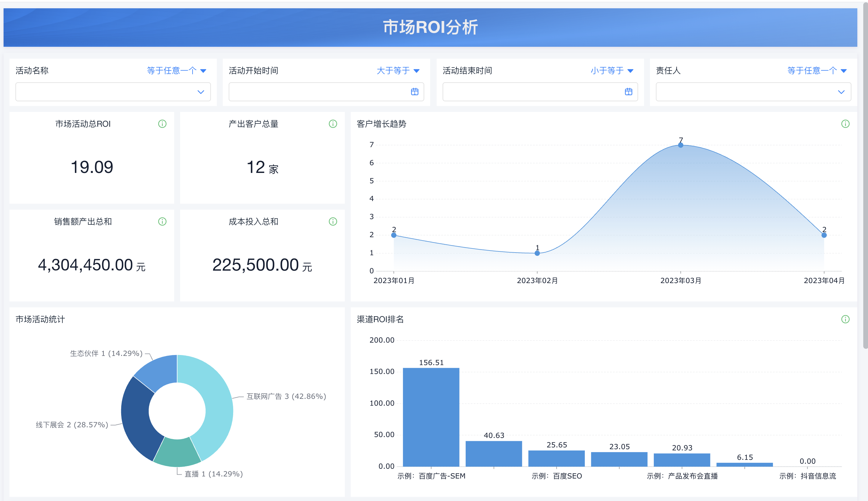Image resolution: width=868 pixels, height=501 pixels.
Task: Change the 大于等于 operator dropdown
Action: pos(398,71)
